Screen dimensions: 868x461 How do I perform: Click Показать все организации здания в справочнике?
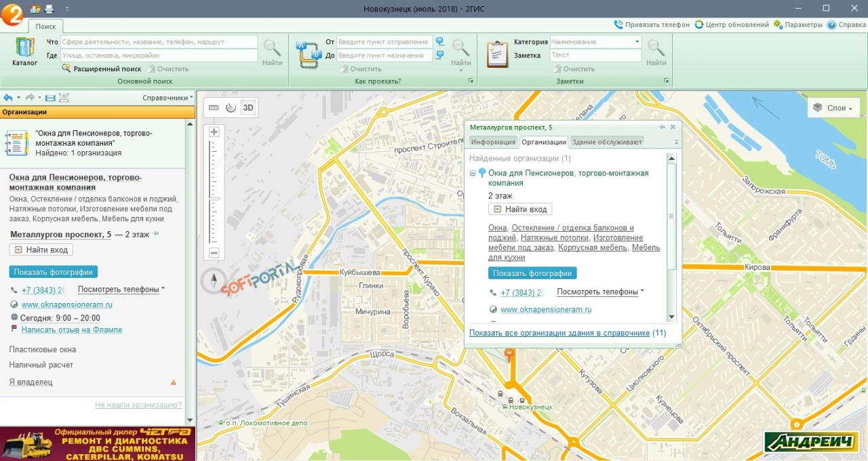click(x=559, y=333)
